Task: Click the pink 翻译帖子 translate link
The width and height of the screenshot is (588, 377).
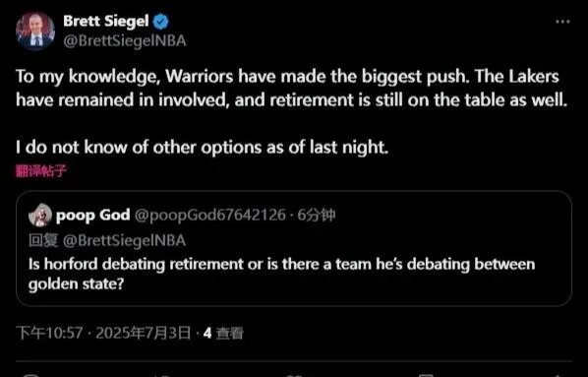Action: point(41,171)
